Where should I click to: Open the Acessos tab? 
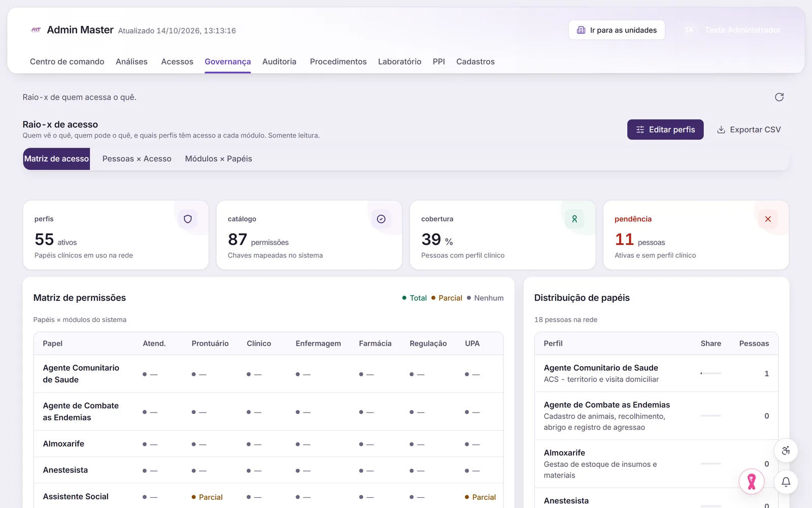click(x=177, y=61)
